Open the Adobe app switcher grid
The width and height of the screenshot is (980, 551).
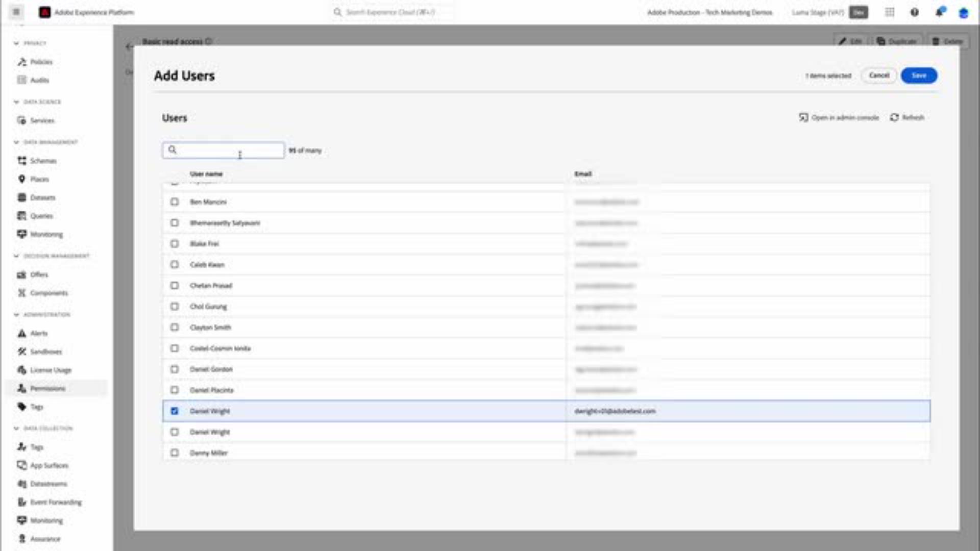(x=890, y=12)
